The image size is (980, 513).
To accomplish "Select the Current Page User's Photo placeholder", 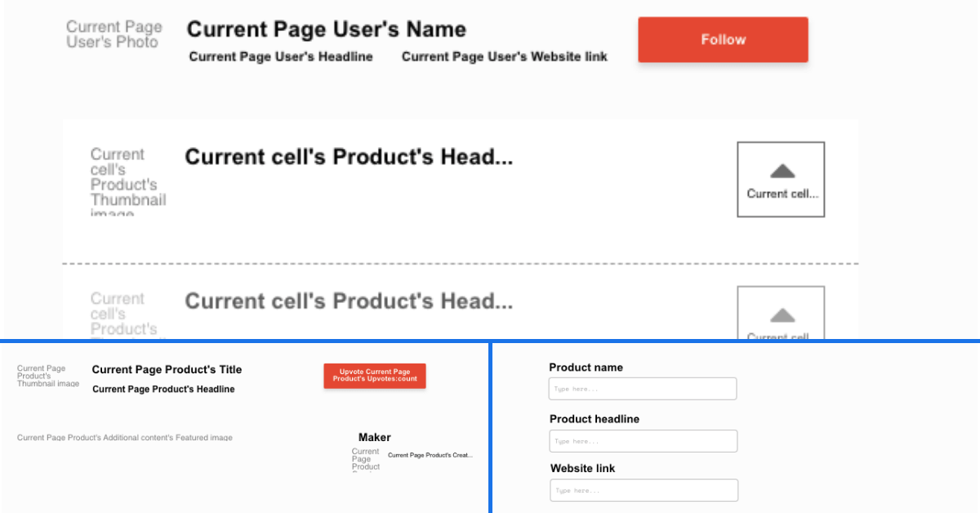I will pyautogui.click(x=113, y=34).
